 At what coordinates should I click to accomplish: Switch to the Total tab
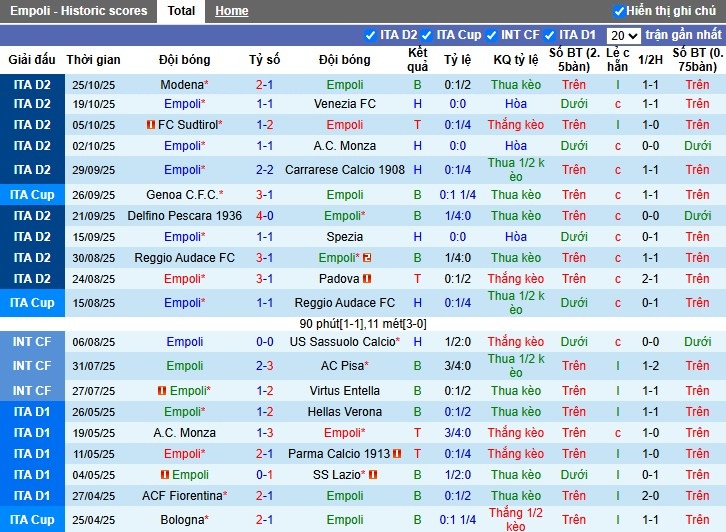click(181, 11)
